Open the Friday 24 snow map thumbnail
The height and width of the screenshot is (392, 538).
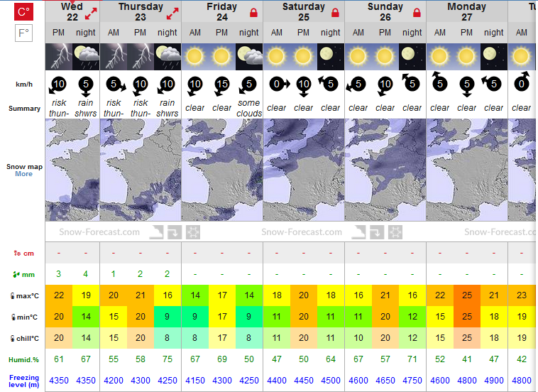pos(222,170)
